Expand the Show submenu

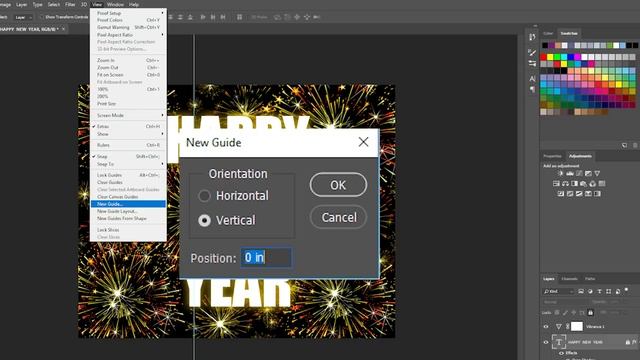[128, 134]
